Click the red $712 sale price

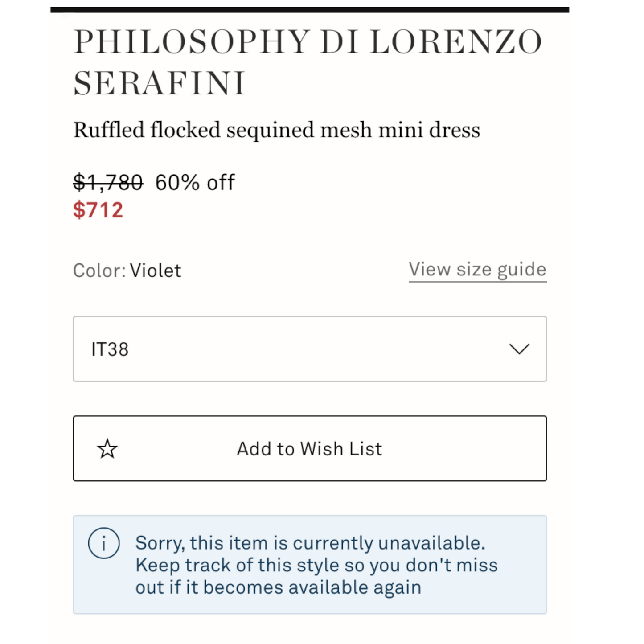click(98, 210)
